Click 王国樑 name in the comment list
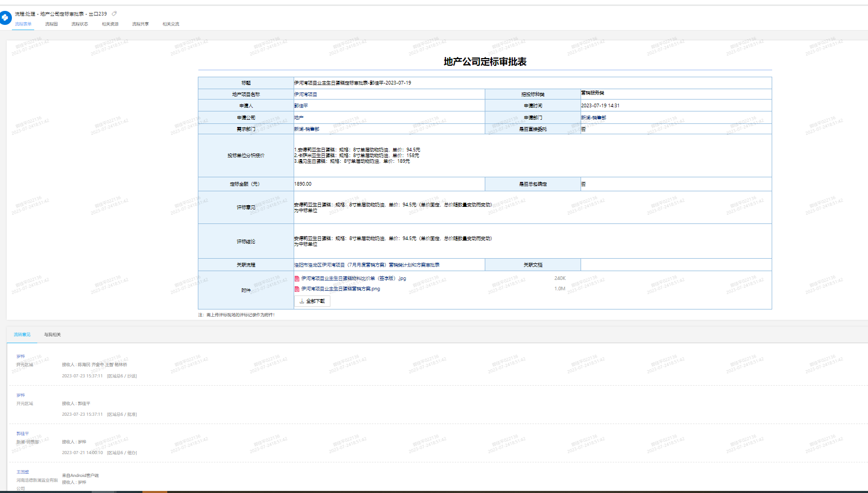Viewport: 868px width, 493px height. point(23,472)
